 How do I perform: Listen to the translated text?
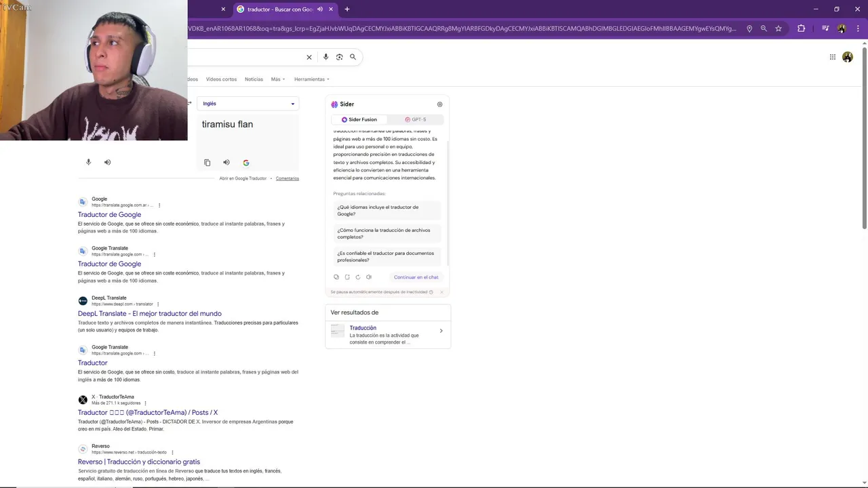226,163
